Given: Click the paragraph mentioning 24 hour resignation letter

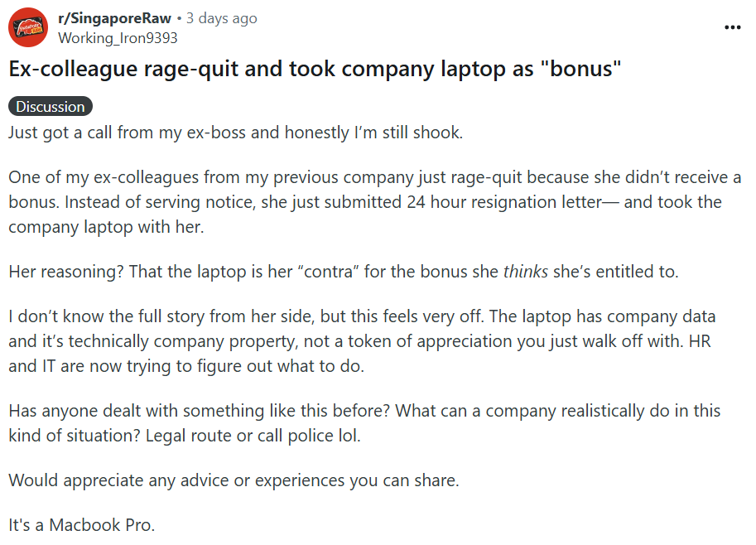Looking at the screenshot, I should [374, 202].
